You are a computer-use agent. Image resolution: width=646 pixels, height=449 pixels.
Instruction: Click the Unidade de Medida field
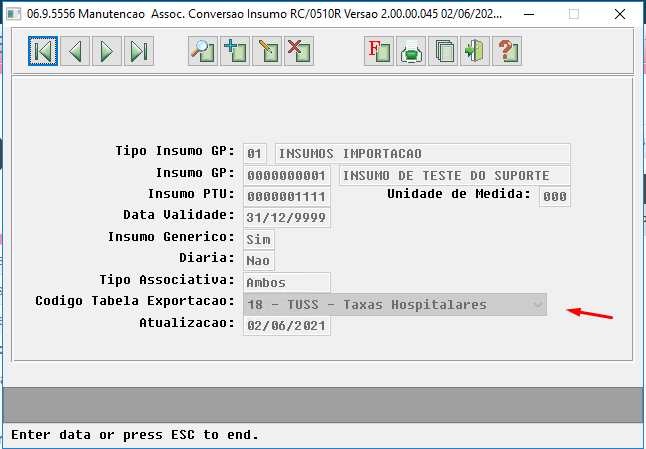(x=555, y=196)
